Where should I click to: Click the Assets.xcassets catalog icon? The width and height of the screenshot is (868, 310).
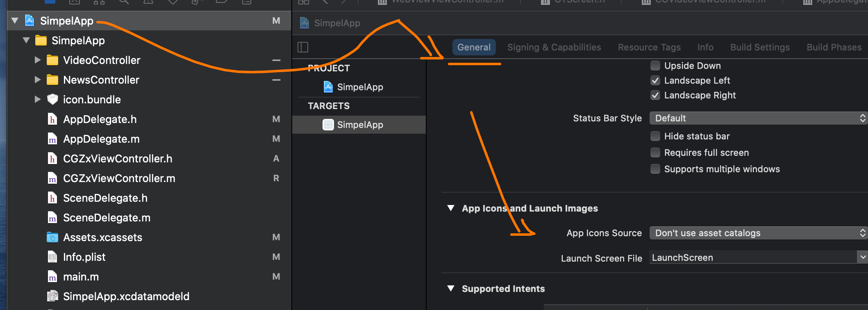tap(52, 237)
